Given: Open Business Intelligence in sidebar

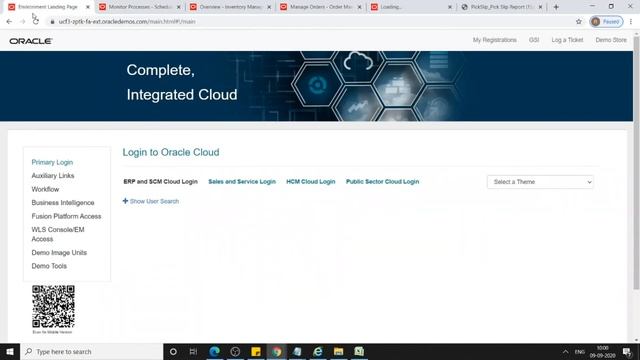Looking at the screenshot, I should point(63,203).
